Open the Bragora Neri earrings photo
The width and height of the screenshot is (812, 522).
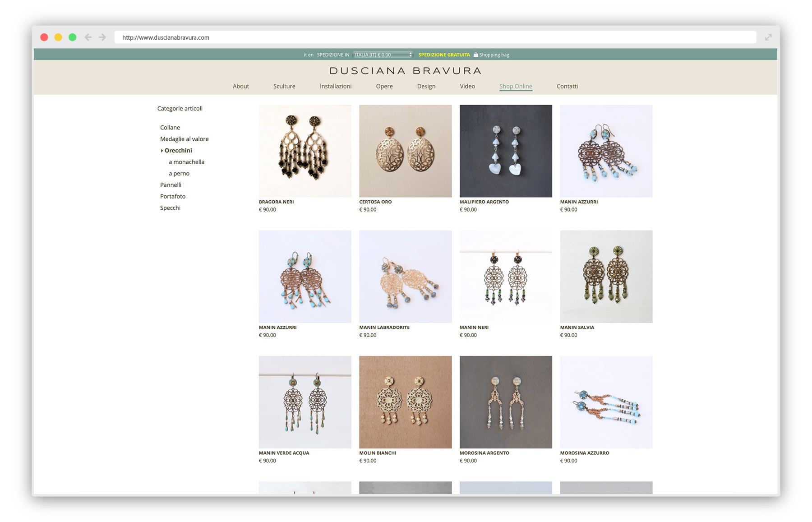[305, 151]
